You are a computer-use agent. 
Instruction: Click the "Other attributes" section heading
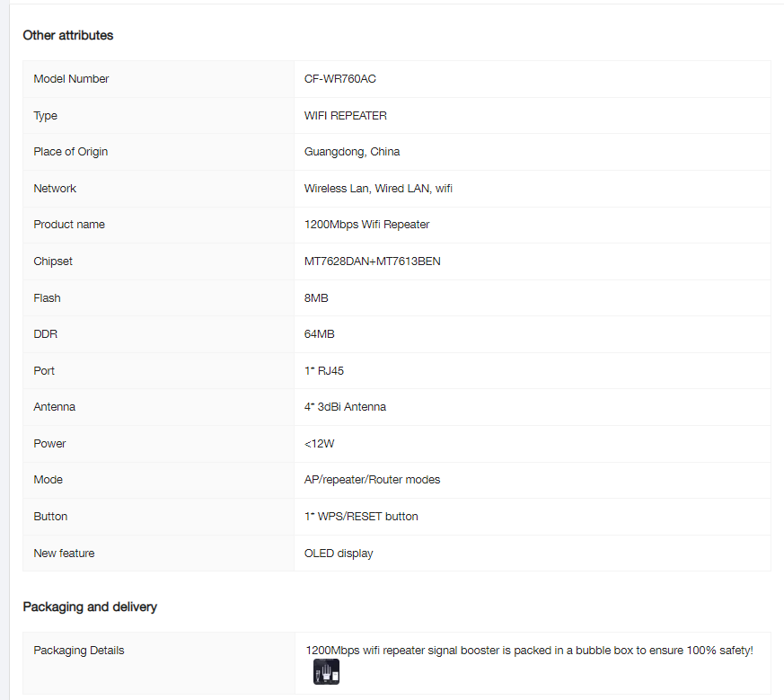68,35
